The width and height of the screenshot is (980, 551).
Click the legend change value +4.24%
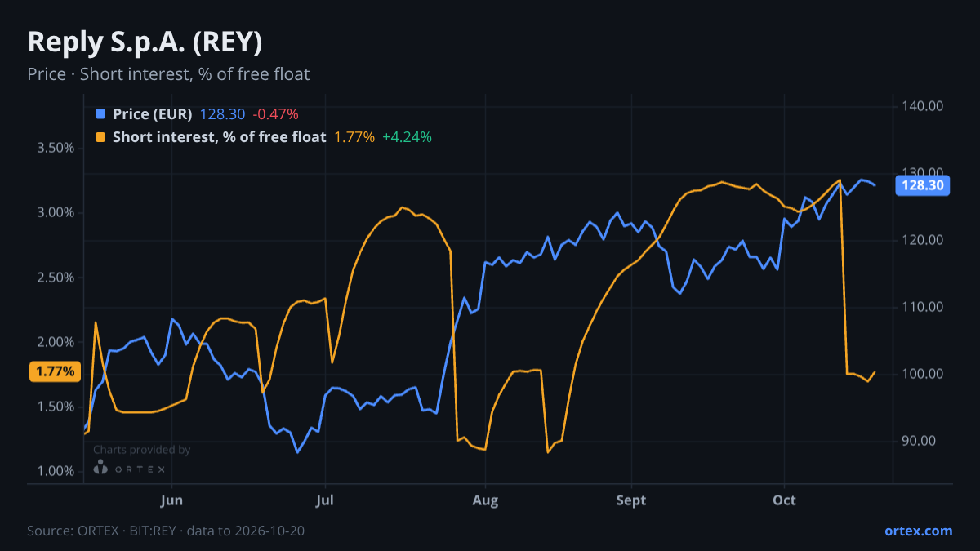(x=407, y=137)
